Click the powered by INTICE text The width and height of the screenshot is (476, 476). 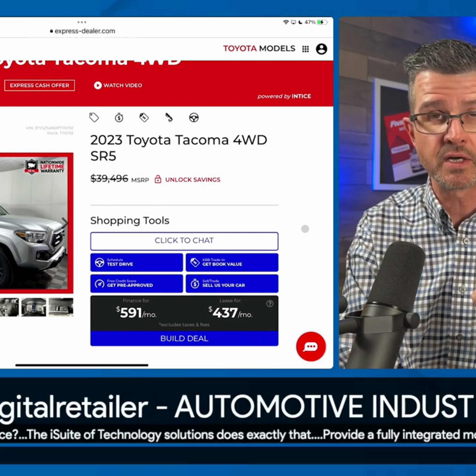pyautogui.click(x=284, y=96)
